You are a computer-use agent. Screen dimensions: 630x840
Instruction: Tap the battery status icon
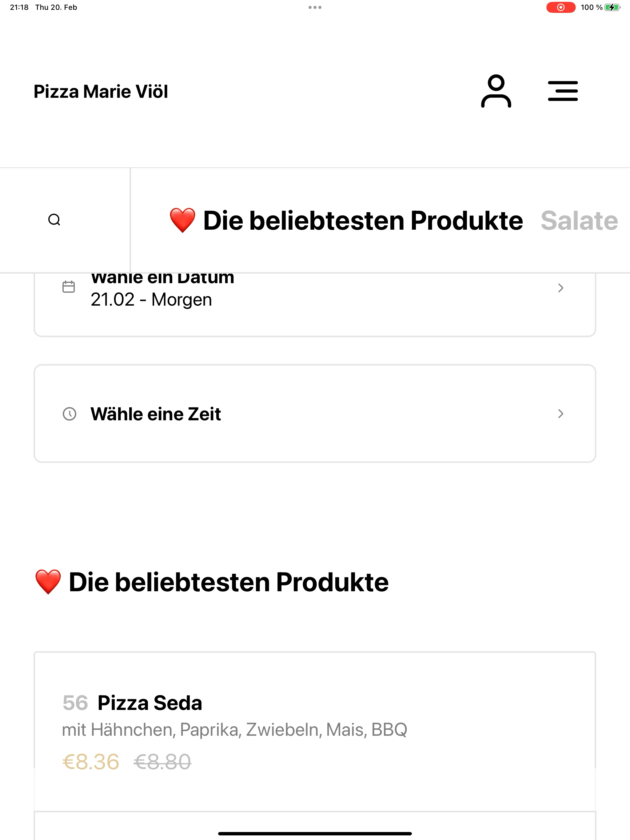[x=612, y=7]
